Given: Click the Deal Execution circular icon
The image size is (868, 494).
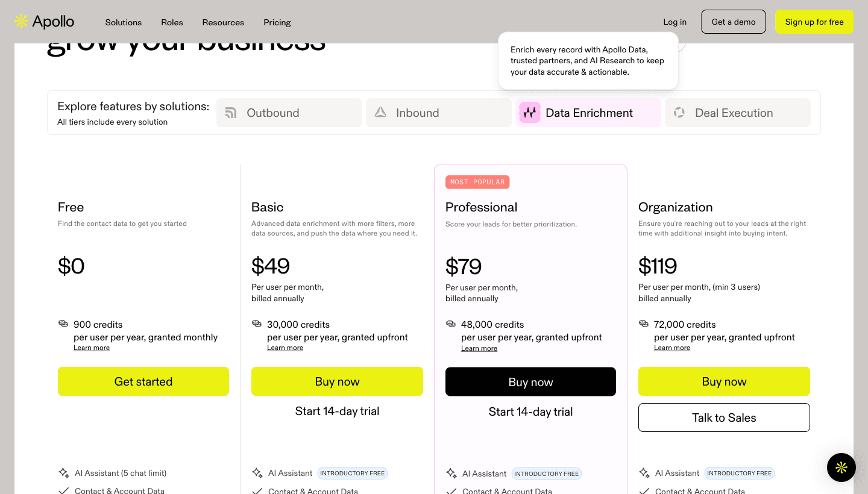Looking at the screenshot, I should 680,112.
